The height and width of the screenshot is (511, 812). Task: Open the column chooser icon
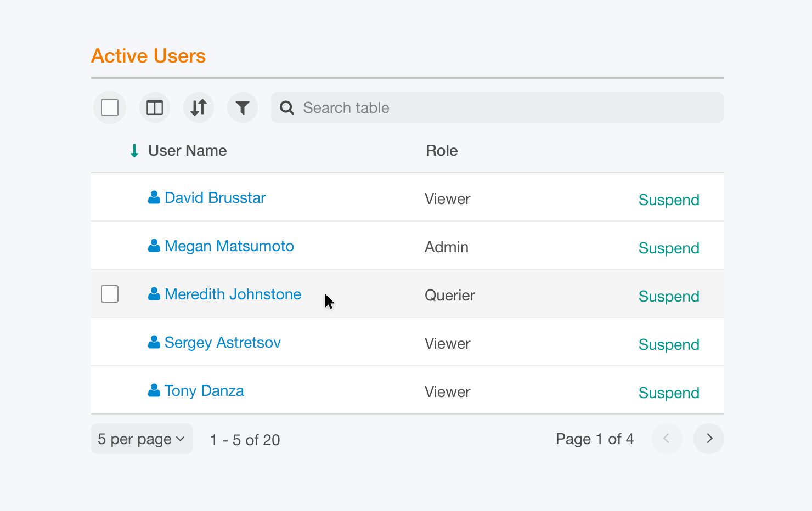coord(155,107)
